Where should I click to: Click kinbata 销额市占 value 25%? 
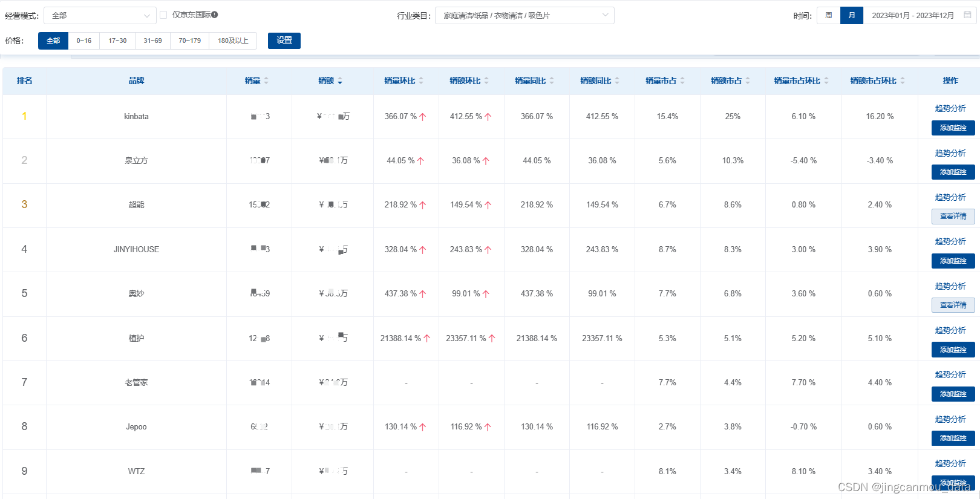733,116
